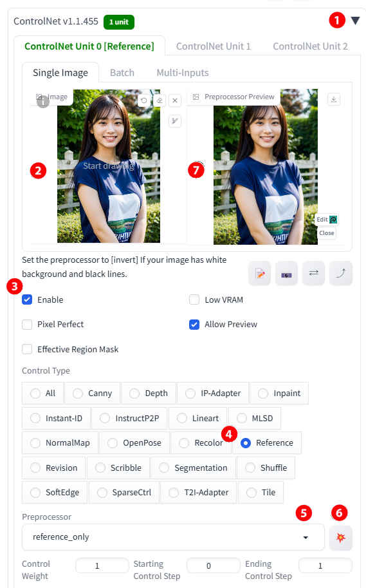Click the Close button on preview
The width and height of the screenshot is (366, 588).
(x=327, y=233)
